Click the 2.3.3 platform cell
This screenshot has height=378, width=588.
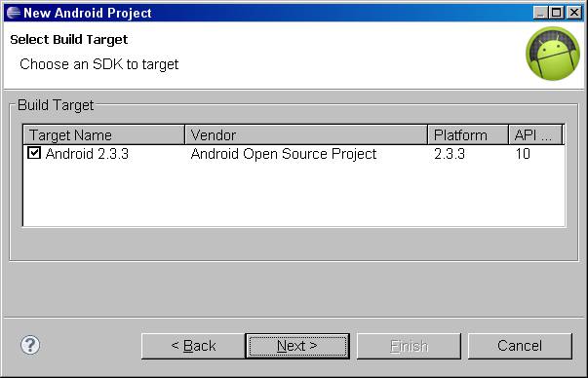pyautogui.click(x=450, y=154)
